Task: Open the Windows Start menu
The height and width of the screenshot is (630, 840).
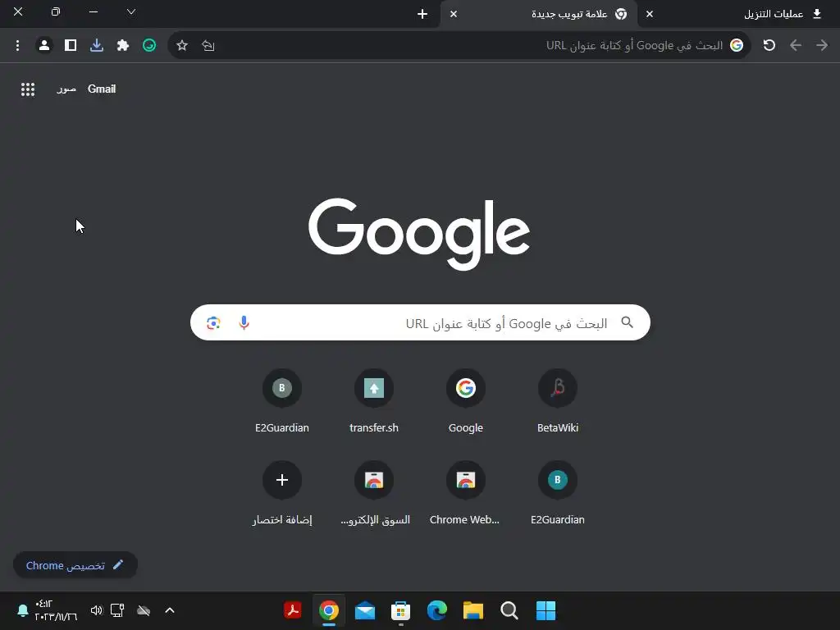Action: (546, 610)
